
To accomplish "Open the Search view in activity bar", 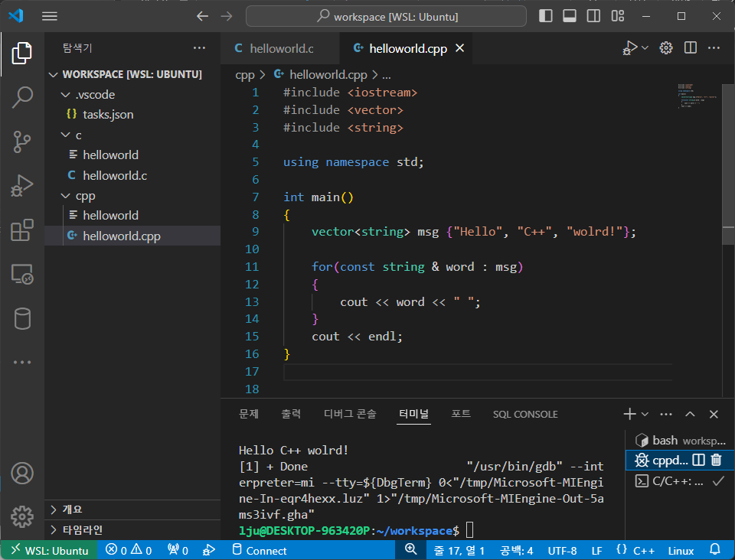I will coord(21,97).
